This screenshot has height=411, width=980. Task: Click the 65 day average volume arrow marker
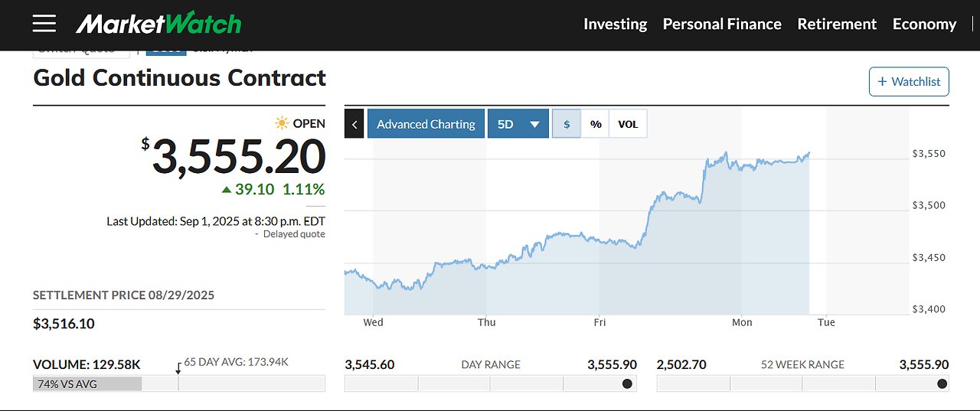[x=178, y=369]
